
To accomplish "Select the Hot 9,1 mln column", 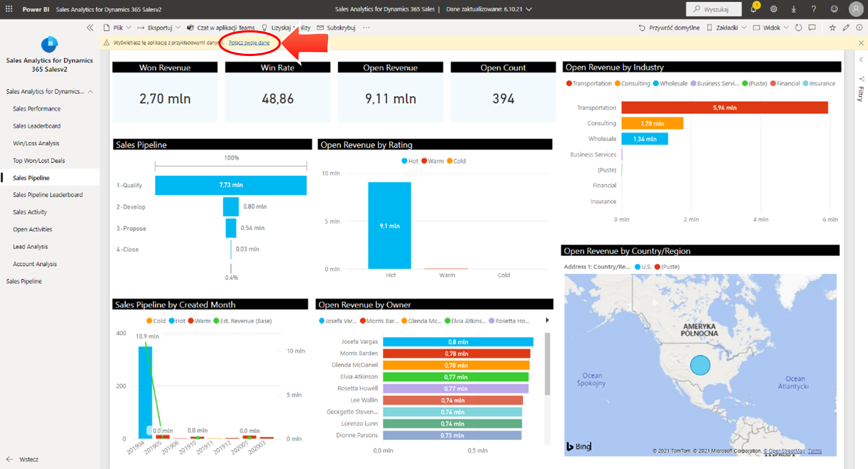I will pyautogui.click(x=389, y=226).
